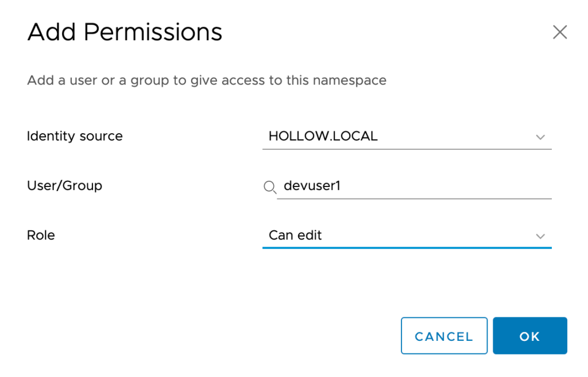Focus the User/Group search input field
Screen dimensions: 588x377
tap(413, 186)
